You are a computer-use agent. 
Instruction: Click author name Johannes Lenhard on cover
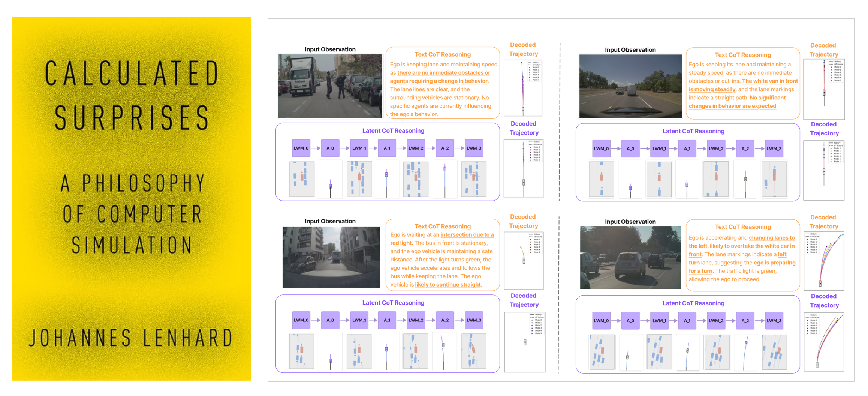132,337
